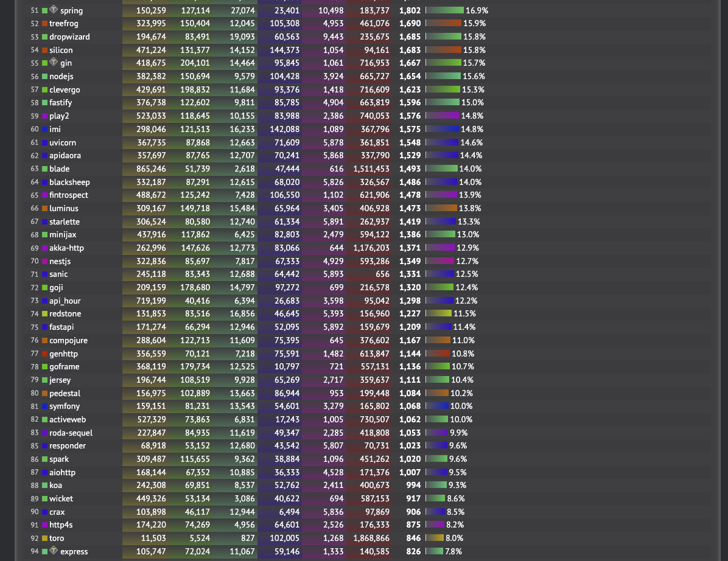Select the akka-http framework name
The image size is (728, 561).
[x=66, y=248]
